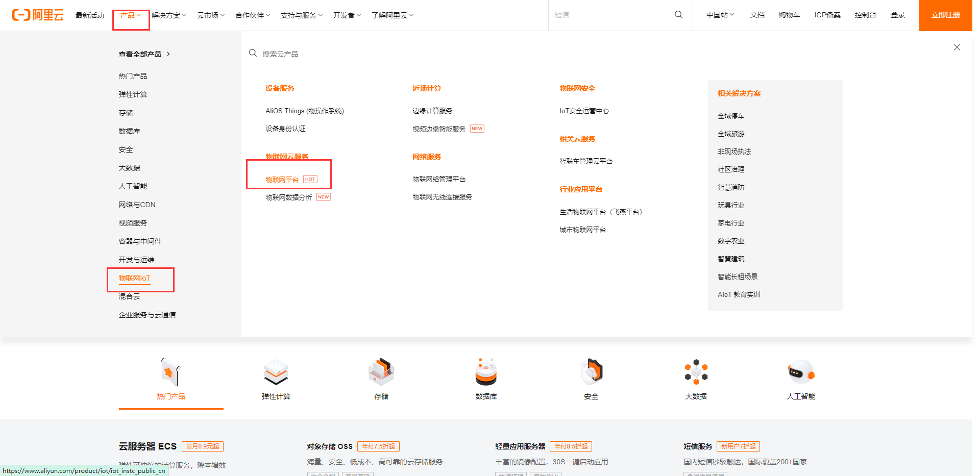This screenshot has width=980, height=476.
Task: Expand the 支持与服务 dropdown
Action: coord(302,15)
